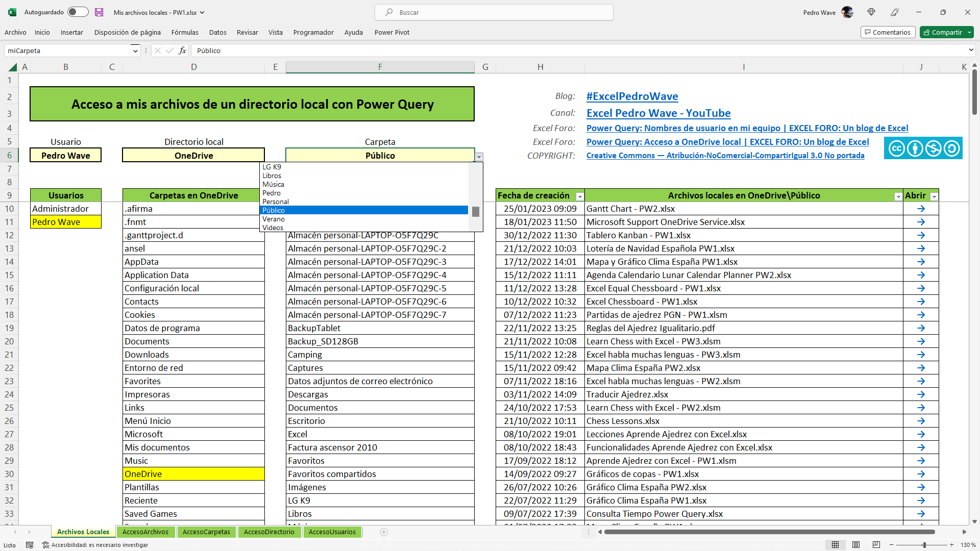Click the purple Save icon in title bar

99,12
